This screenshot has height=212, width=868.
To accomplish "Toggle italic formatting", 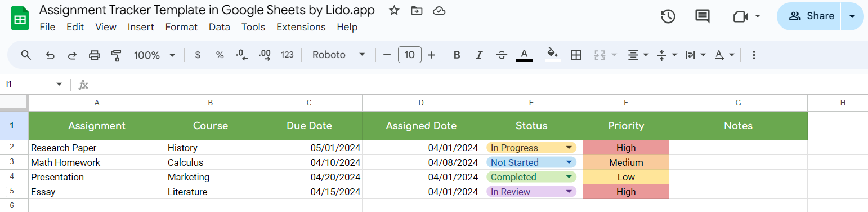I will (x=479, y=55).
